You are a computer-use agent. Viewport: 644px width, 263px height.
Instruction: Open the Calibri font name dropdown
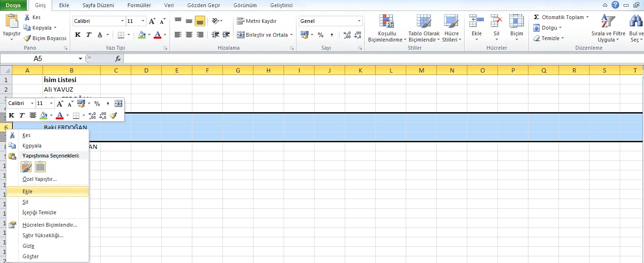point(122,21)
